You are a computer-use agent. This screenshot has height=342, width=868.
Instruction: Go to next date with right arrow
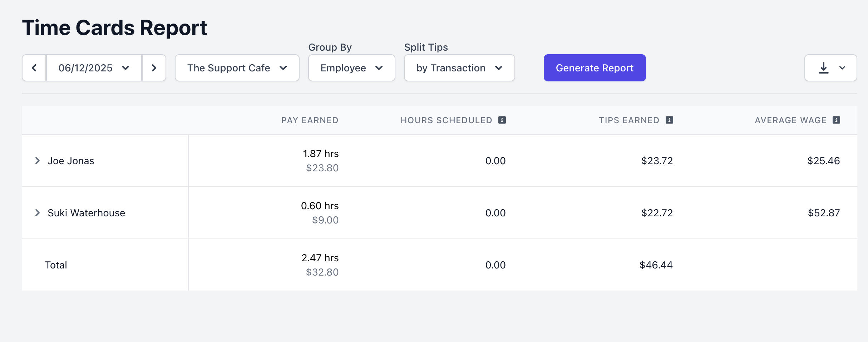click(x=154, y=68)
